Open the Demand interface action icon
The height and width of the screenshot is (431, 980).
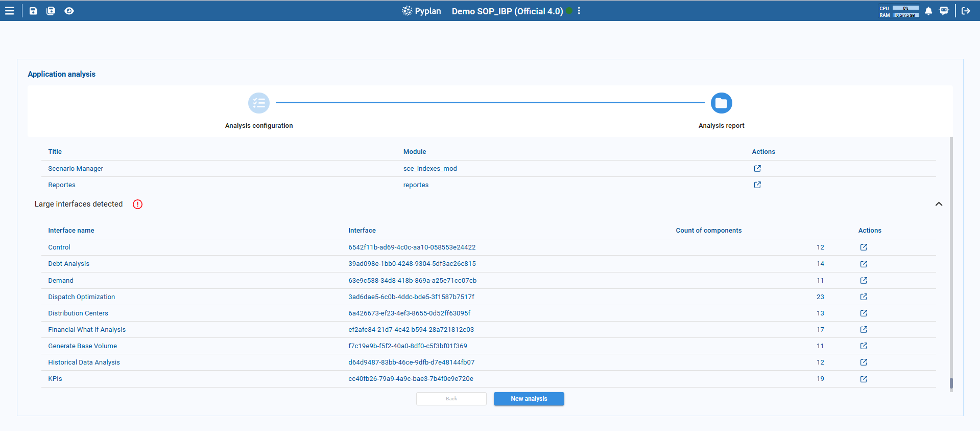pyautogui.click(x=864, y=280)
